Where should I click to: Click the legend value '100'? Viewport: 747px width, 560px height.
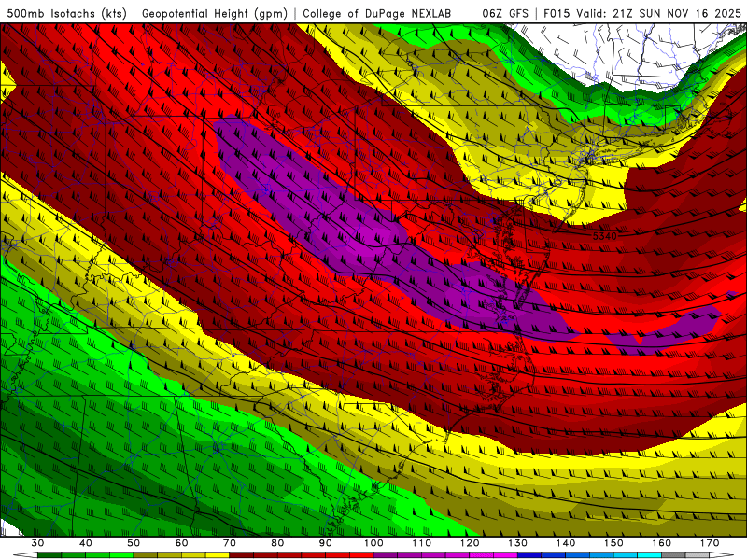click(x=374, y=543)
